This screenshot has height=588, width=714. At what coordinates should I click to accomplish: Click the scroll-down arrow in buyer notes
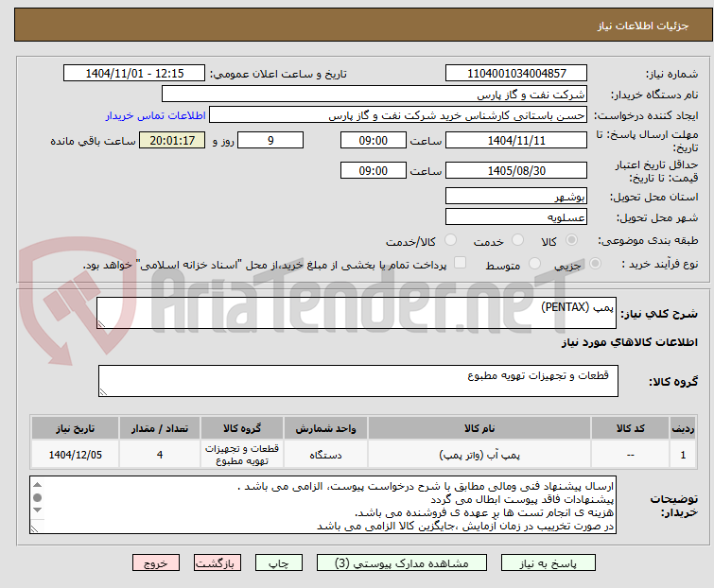38,510
